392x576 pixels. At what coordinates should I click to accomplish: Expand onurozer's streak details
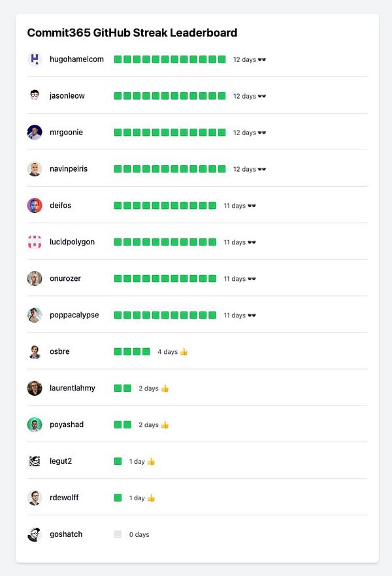tap(165, 278)
